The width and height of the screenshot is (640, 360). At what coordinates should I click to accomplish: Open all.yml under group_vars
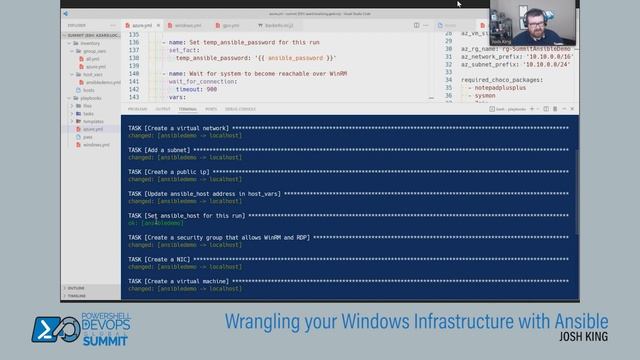(x=93, y=59)
